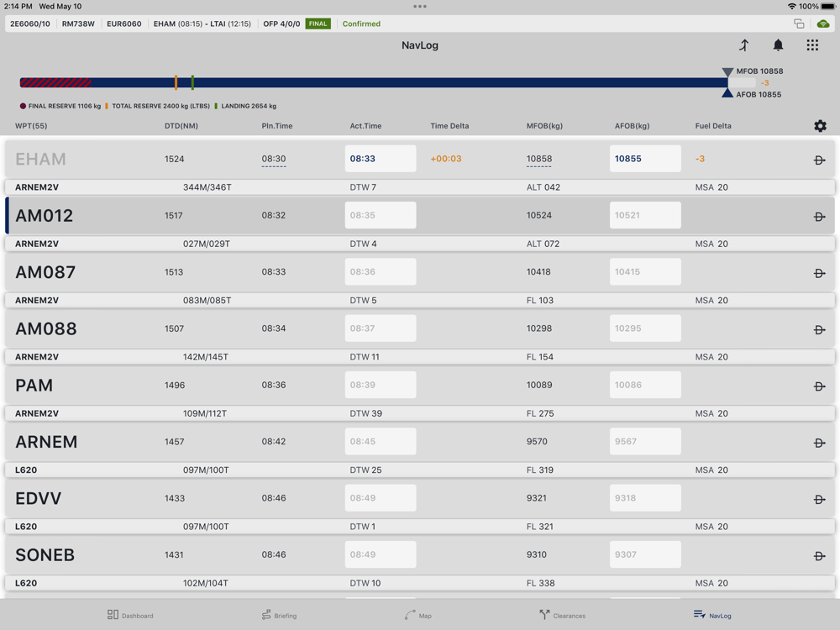The image size is (840, 630).
Task: Tap ARNEM AFOB field 9567
Action: [645, 442]
